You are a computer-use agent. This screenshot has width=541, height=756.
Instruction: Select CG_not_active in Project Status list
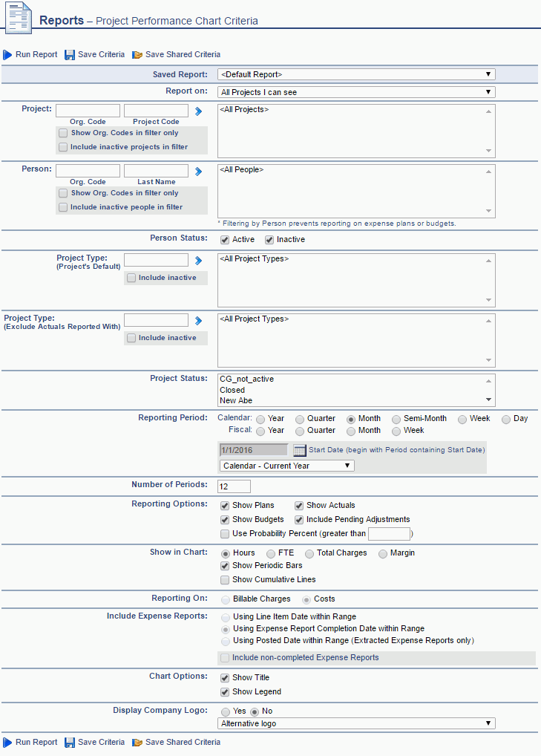[246, 379]
